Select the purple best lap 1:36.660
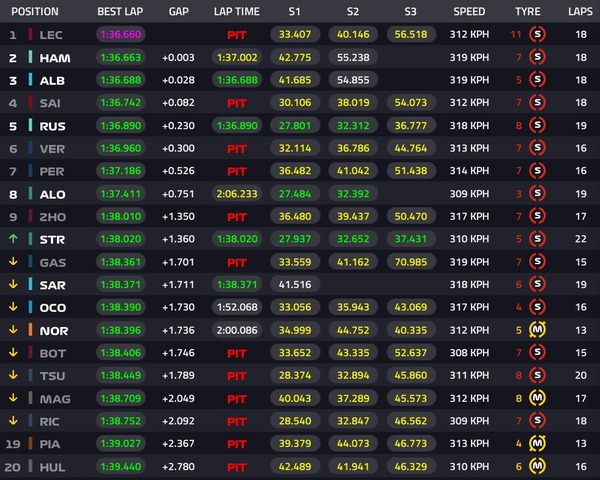This screenshot has width=600, height=480. pos(121,34)
